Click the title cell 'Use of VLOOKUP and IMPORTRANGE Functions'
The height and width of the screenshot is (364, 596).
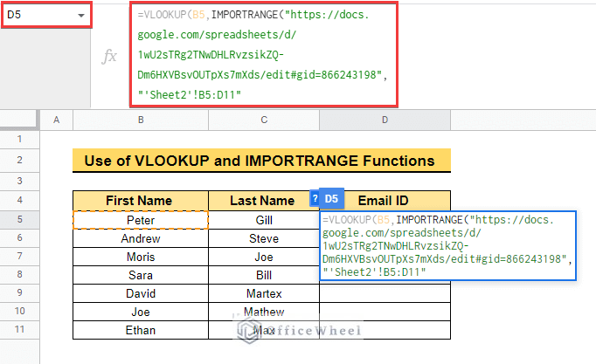(x=261, y=161)
